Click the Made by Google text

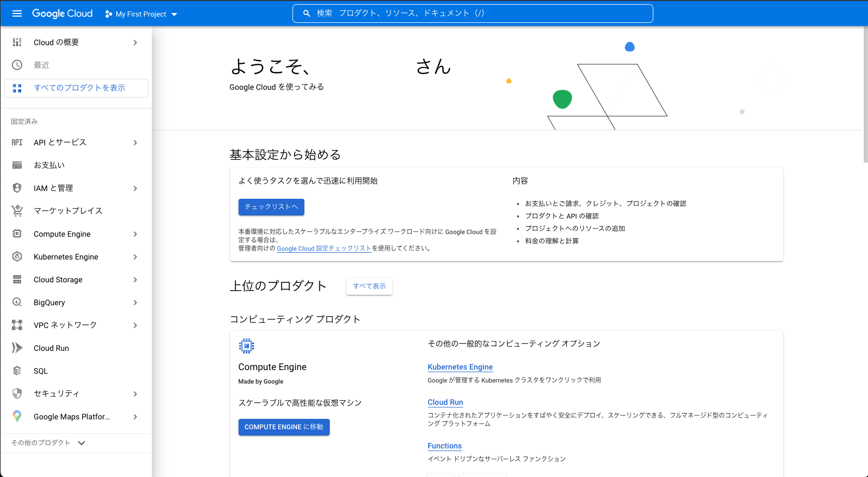coord(261,381)
